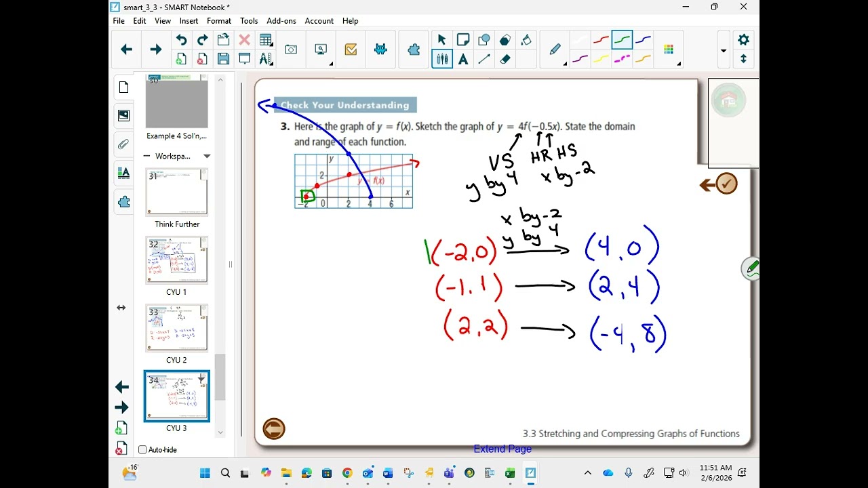Viewport: 868px width, 488px height.
Task: Select the Pens tool
Action: coord(442,59)
